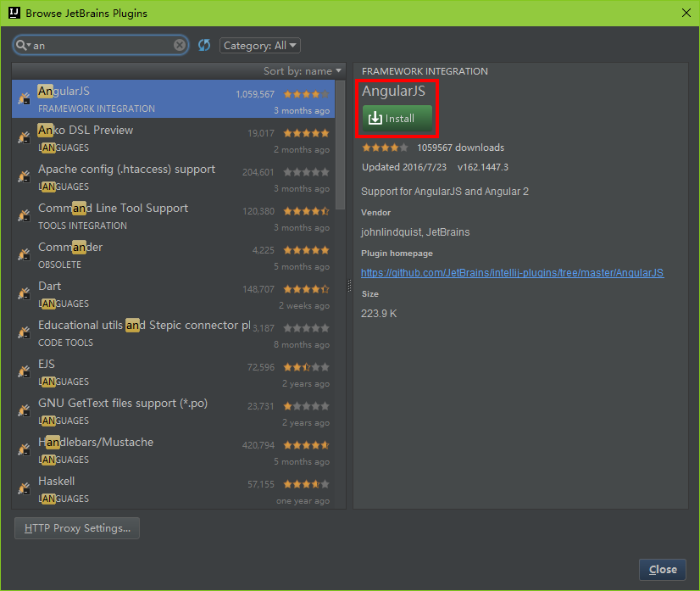Click the plugin list vertical scrollbar
Screen dimensions: 700x591
341,145
